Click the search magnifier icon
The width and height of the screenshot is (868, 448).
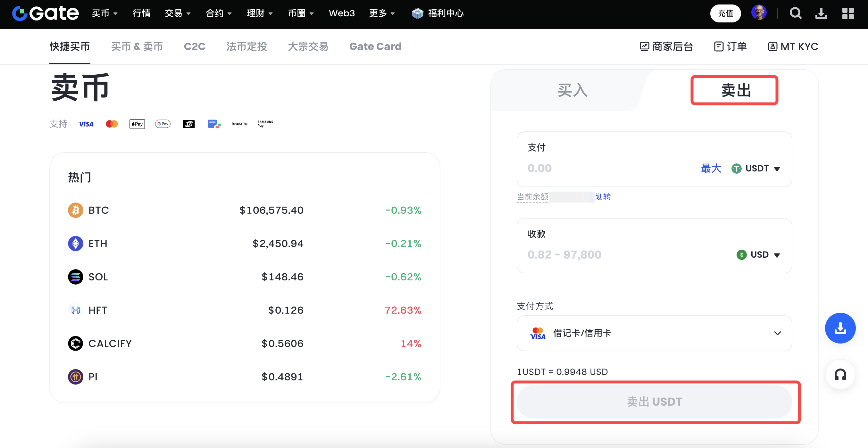tap(795, 13)
